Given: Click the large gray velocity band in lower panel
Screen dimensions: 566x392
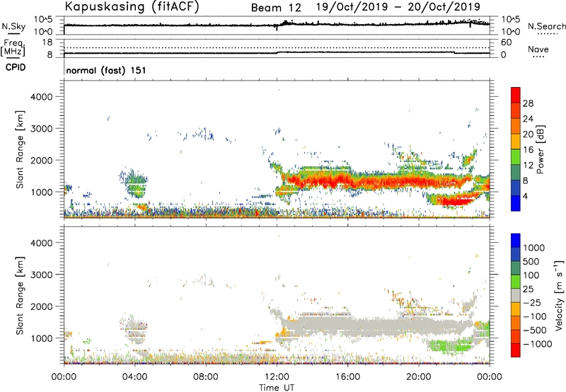Looking at the screenshot, I should click(x=376, y=325).
